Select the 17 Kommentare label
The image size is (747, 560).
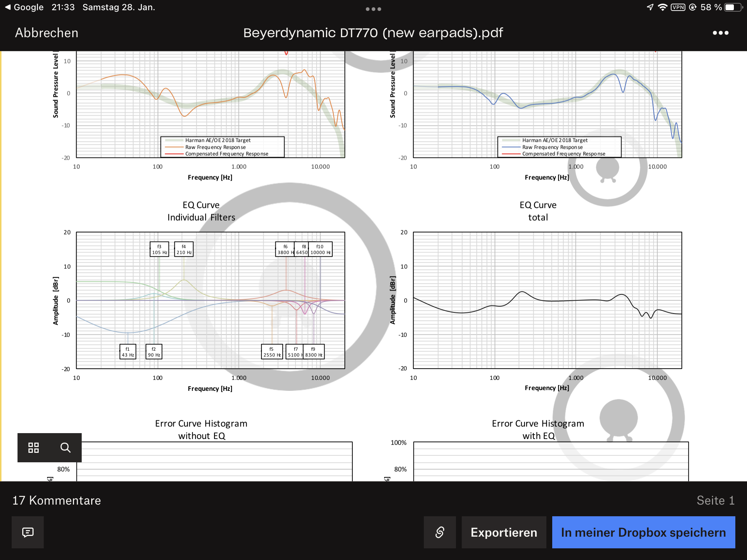coord(57,500)
